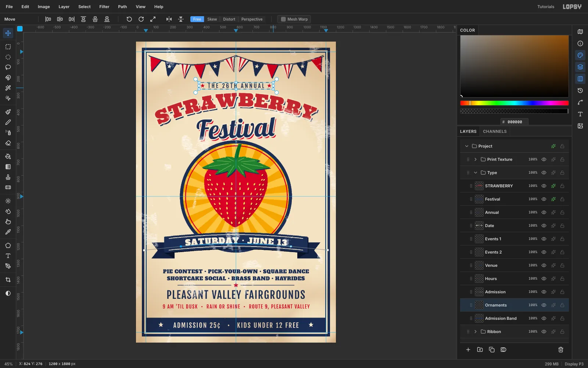
Task: Open the Image menu
Action: pos(44,7)
